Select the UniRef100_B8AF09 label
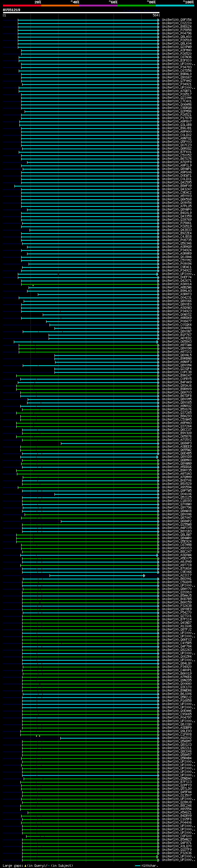Viewport: 197px width, 868px height. (x=177, y=186)
